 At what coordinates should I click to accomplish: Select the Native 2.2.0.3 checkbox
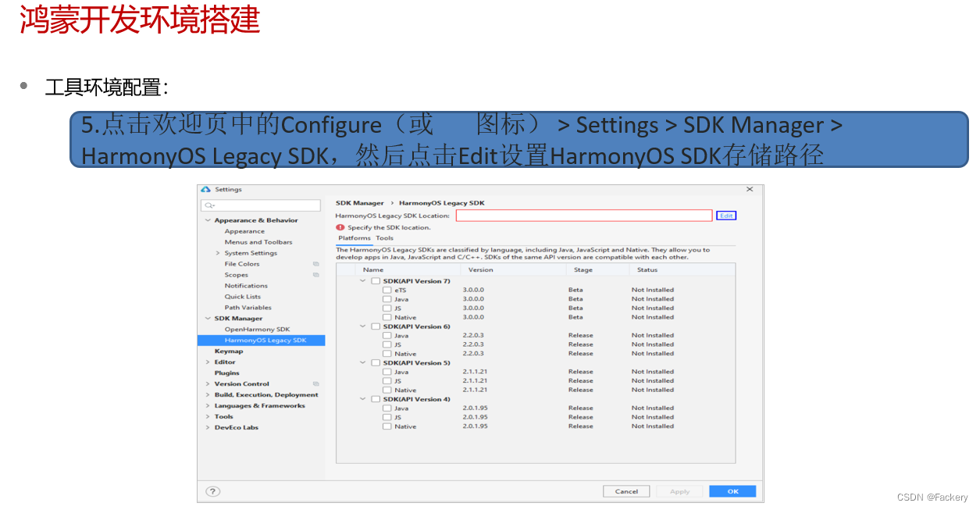pyautogui.click(x=387, y=354)
